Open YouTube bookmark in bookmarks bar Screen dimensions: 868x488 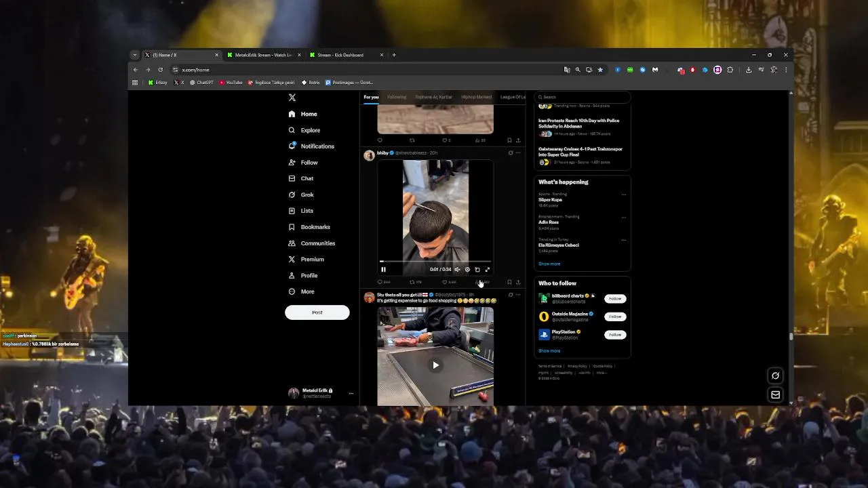tap(231, 83)
